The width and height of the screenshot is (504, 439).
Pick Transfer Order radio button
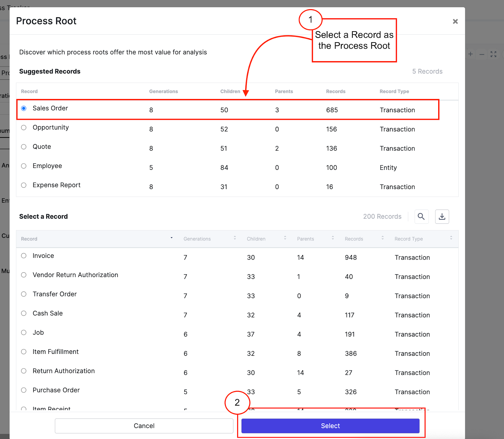24,294
